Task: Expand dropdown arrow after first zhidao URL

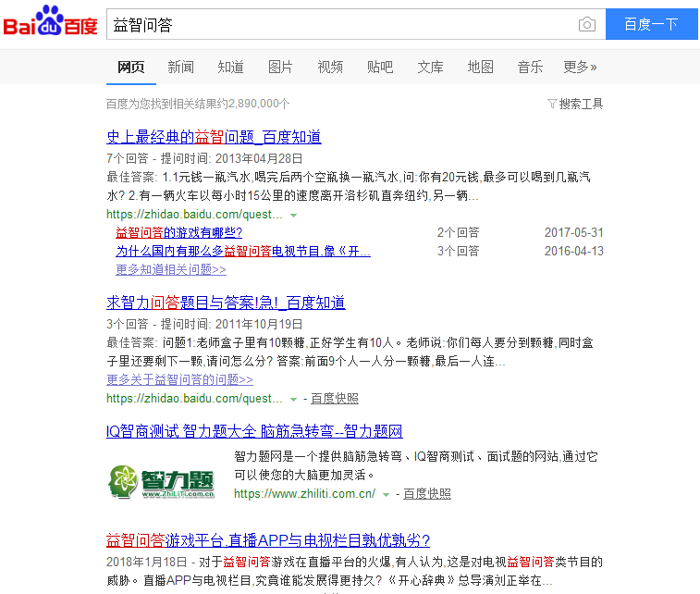Action: point(293,216)
